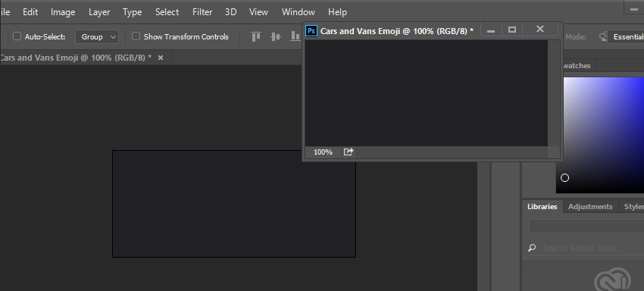Maximize the floating Cars and Vans Emoji window
The height and width of the screenshot is (291, 644).
511,30
